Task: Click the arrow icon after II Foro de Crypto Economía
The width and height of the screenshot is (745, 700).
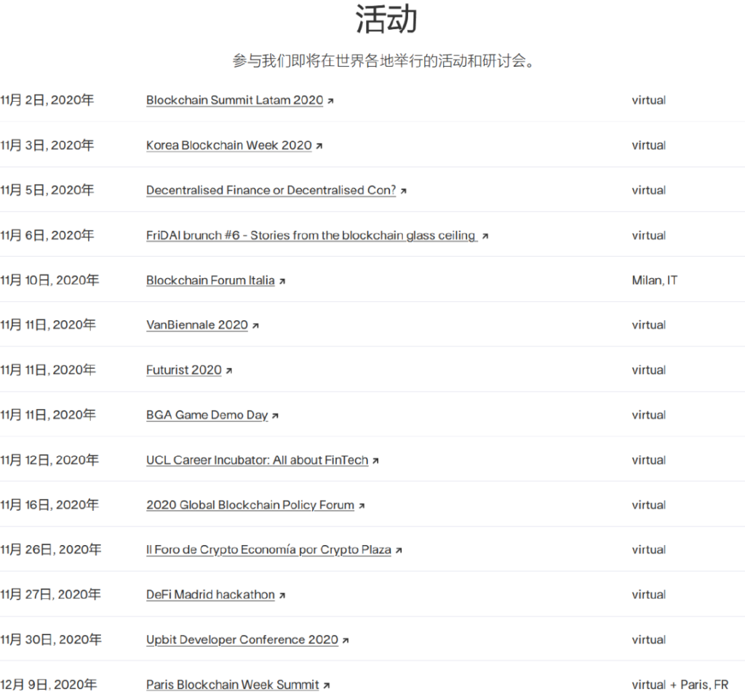Action: pos(399,550)
